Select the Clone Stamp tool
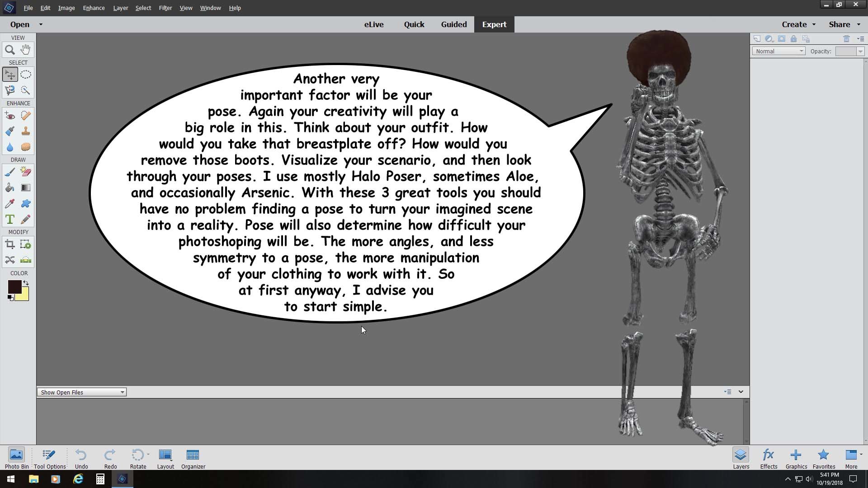The width and height of the screenshot is (868, 488). (26, 131)
